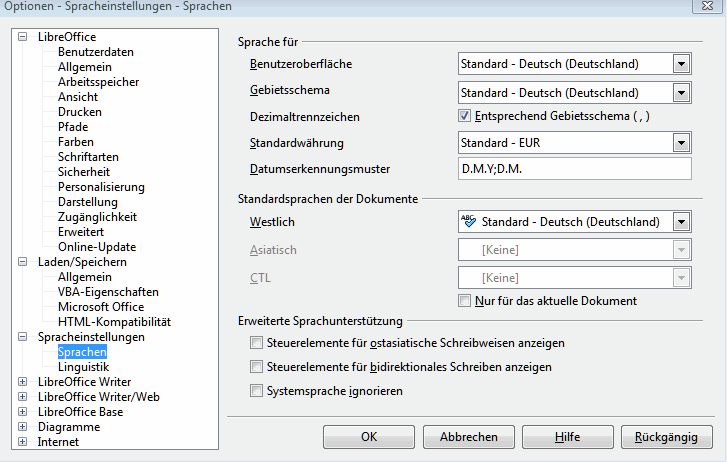Enable Steuerelemente für ostasiatische Schreibweisen anzeigen
This screenshot has width=727, height=462.
256,343
